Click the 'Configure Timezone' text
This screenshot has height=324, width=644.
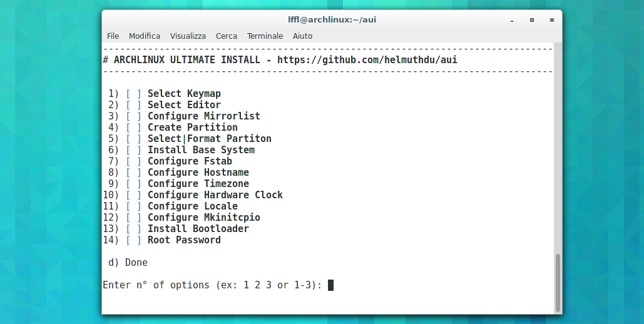click(x=198, y=183)
